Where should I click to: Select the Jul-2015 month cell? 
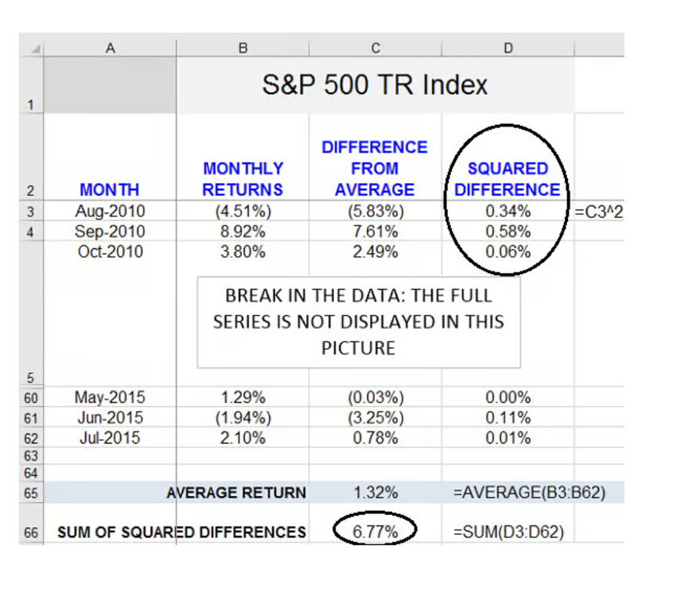tap(111, 438)
